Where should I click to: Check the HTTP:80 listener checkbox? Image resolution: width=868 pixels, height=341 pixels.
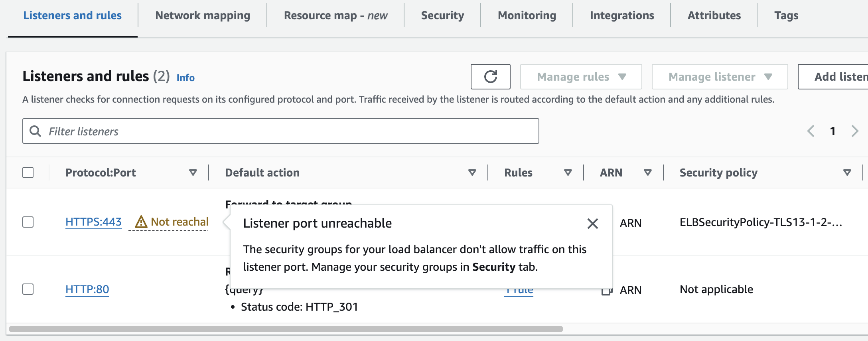tap(28, 289)
